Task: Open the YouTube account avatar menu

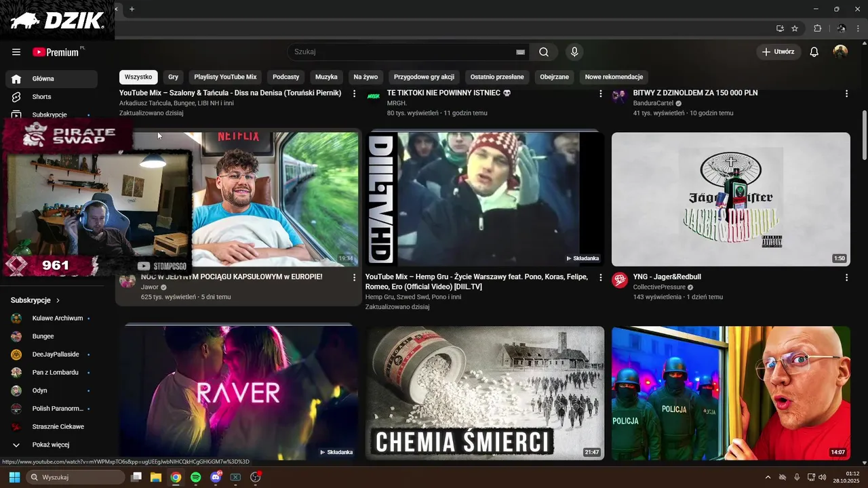Action: tap(840, 52)
